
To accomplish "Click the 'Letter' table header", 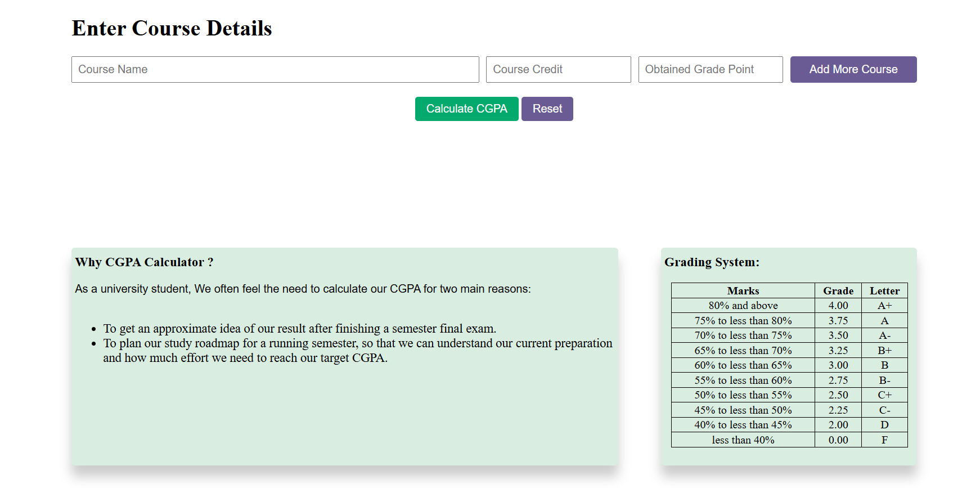I will 884,290.
